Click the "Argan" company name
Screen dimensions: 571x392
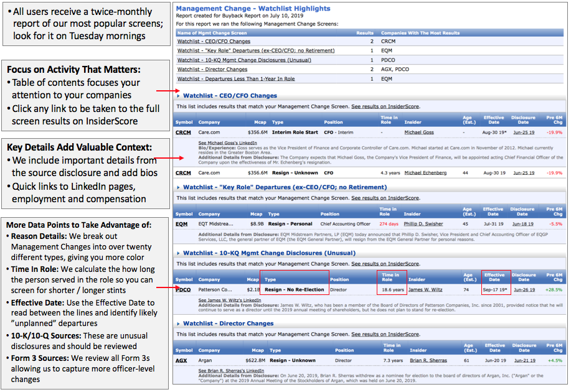(x=205, y=360)
